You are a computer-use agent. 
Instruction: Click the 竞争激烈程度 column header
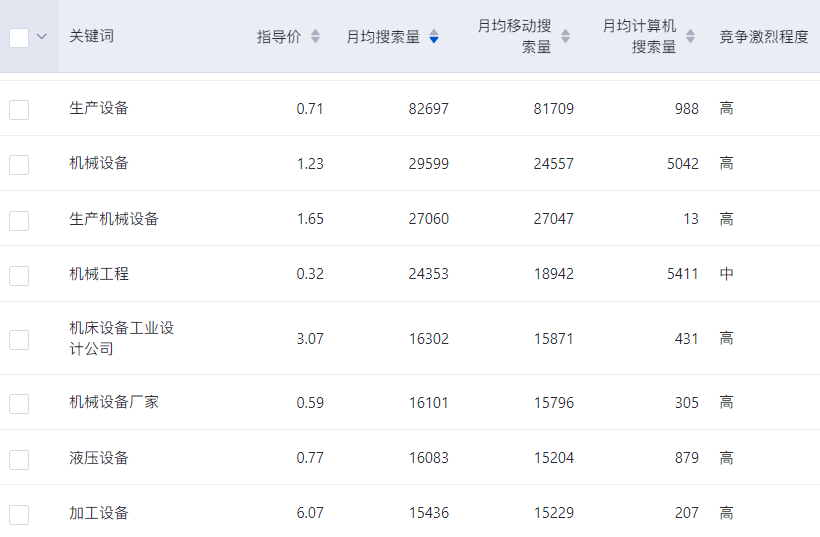(x=764, y=37)
